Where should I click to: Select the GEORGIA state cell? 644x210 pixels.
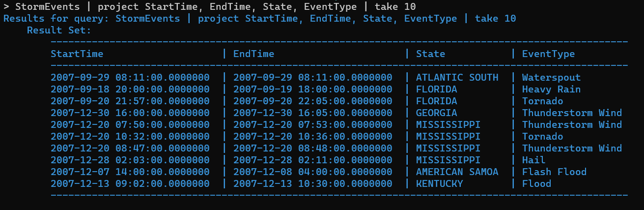(436, 113)
